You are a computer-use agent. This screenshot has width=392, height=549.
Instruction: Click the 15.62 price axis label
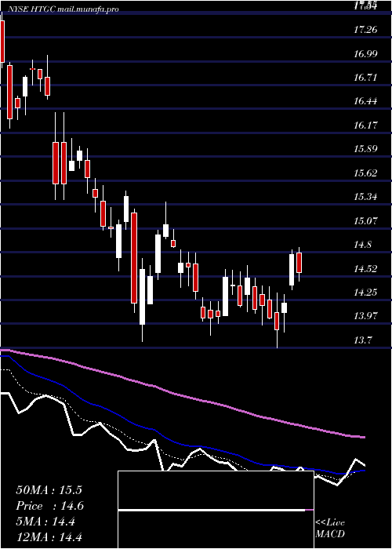coord(365,173)
